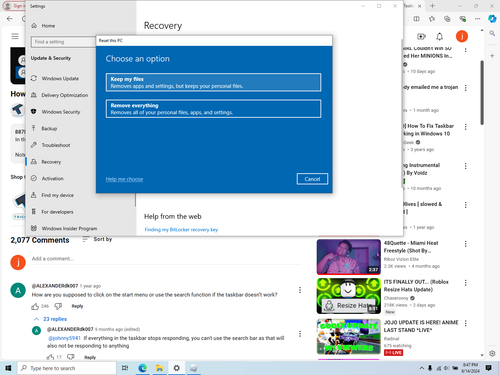Viewport: 500px width, 375px height.
Task: Open the Windows Start menu
Action: click(8, 368)
